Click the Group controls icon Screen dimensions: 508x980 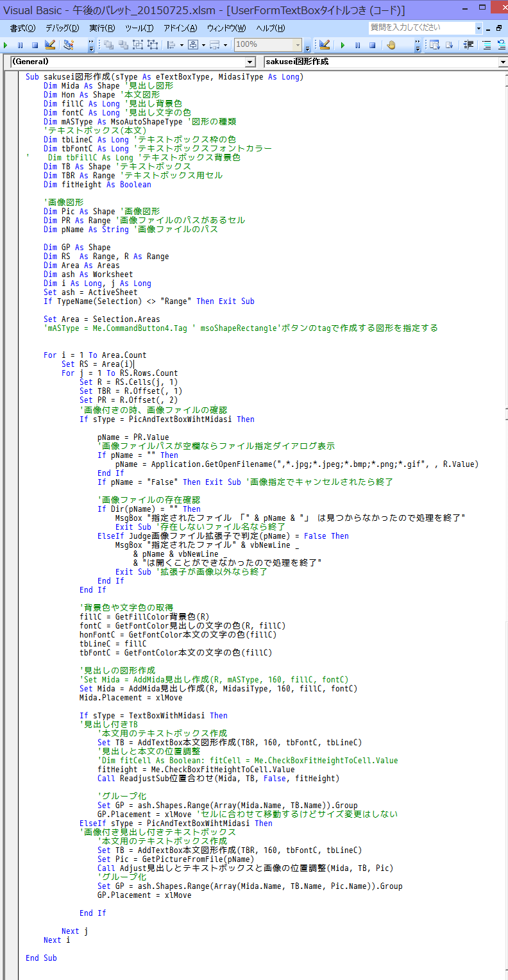pos(138,45)
